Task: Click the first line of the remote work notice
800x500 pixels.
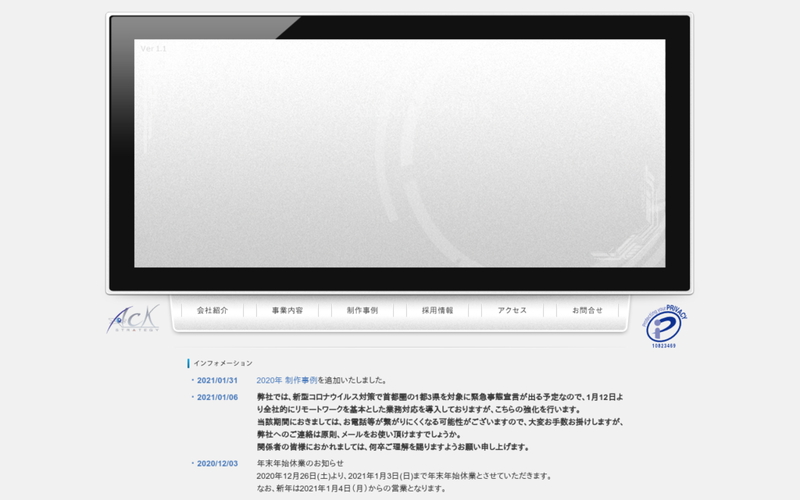Action: tap(440, 397)
